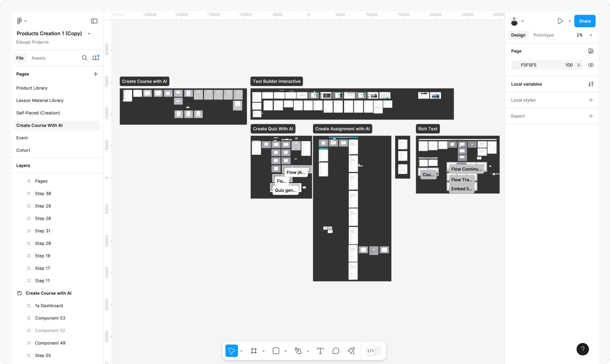Select the Pen tool
This screenshot has height=364, width=610.
click(x=298, y=351)
